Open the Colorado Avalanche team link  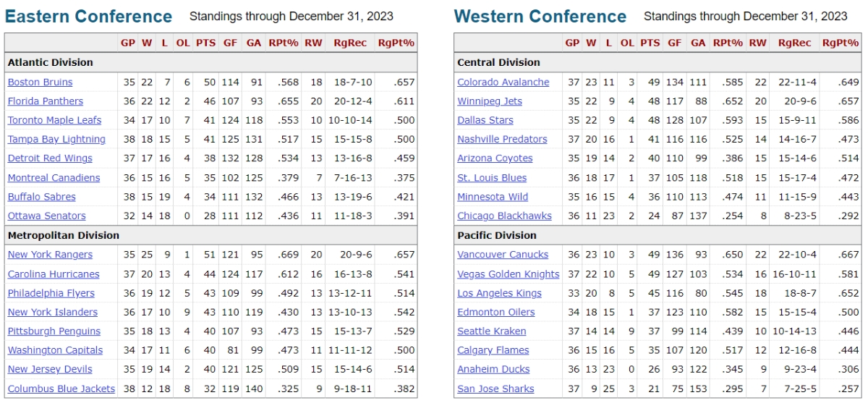point(503,82)
